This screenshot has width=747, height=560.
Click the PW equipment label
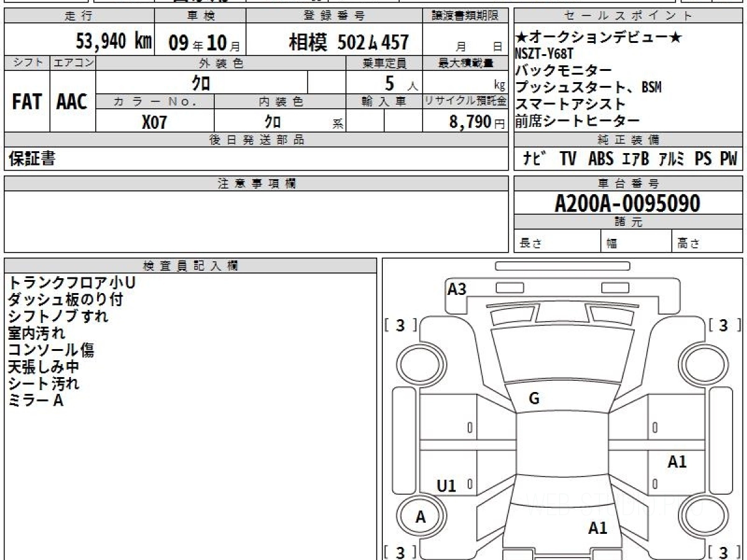[x=728, y=159]
